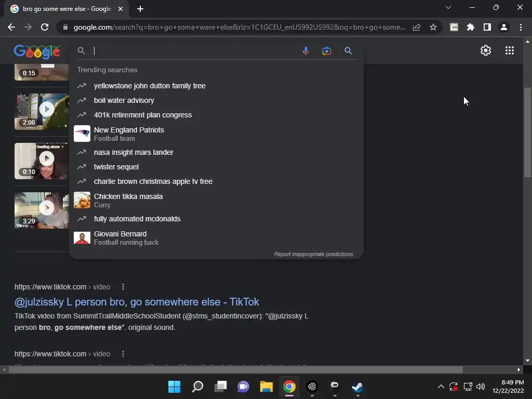Viewport: 532px width, 399px height.
Task: Open the extension icon left of Extensions puzzle
Action: coord(454,27)
